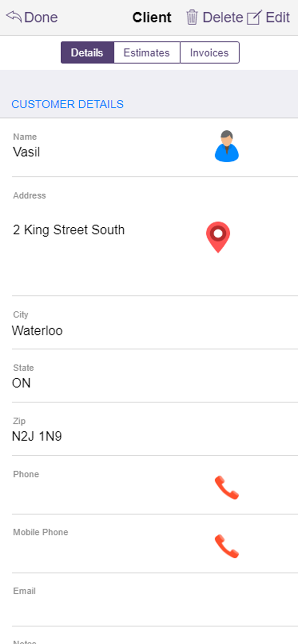The height and width of the screenshot is (644, 298).
Task: Tap the Edit button label
Action: pyautogui.click(x=278, y=17)
